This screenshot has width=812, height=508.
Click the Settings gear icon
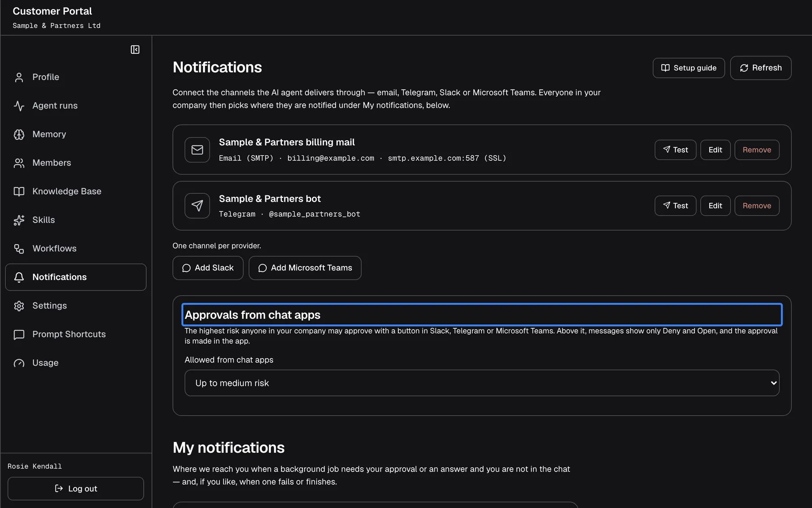(19, 306)
